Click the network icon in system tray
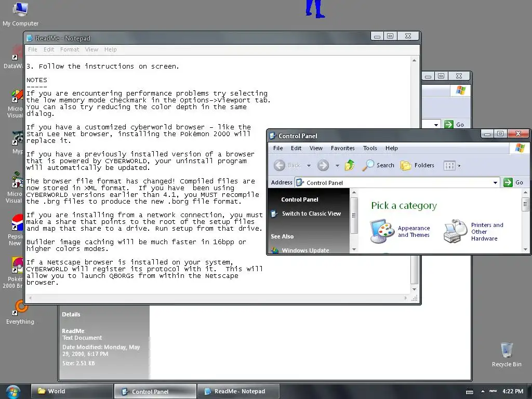 (493, 391)
